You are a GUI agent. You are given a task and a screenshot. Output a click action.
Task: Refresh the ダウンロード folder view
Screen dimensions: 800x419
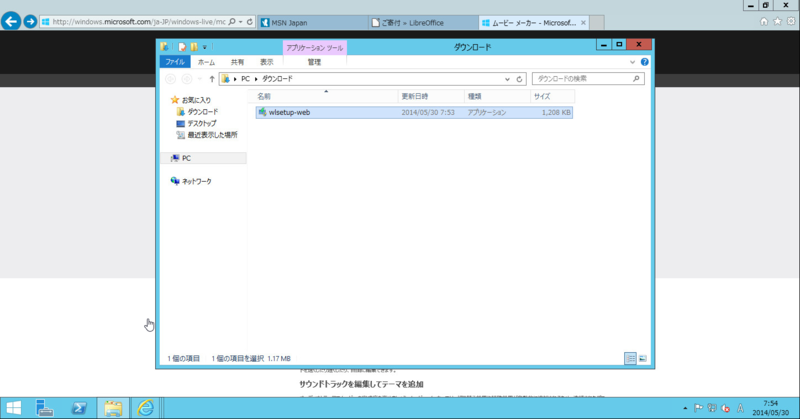coord(519,79)
